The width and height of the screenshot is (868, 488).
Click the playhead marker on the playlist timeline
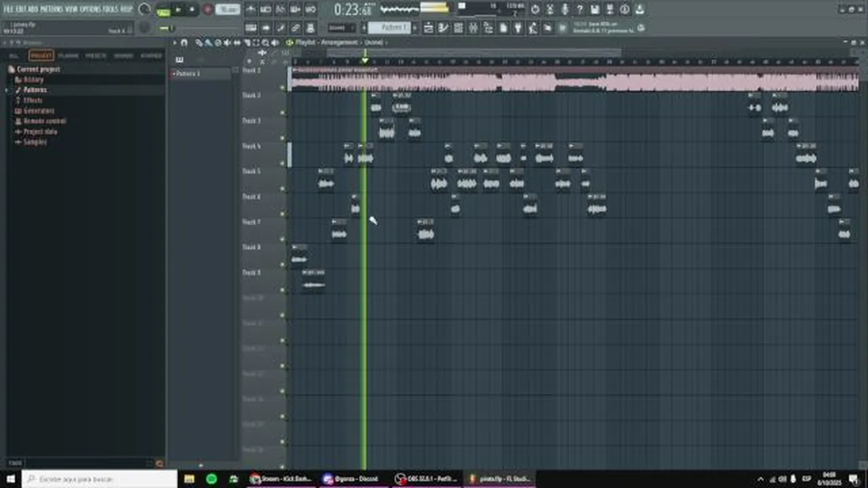pos(364,62)
